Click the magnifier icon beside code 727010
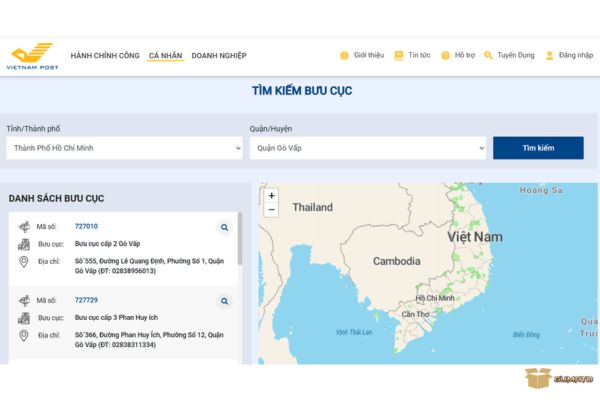The image size is (600, 400). click(224, 227)
